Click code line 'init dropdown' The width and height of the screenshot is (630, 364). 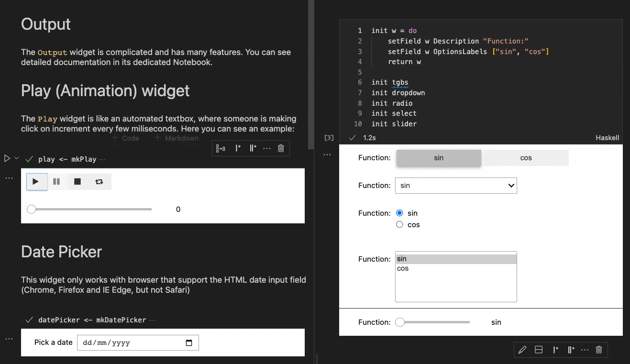pos(398,93)
